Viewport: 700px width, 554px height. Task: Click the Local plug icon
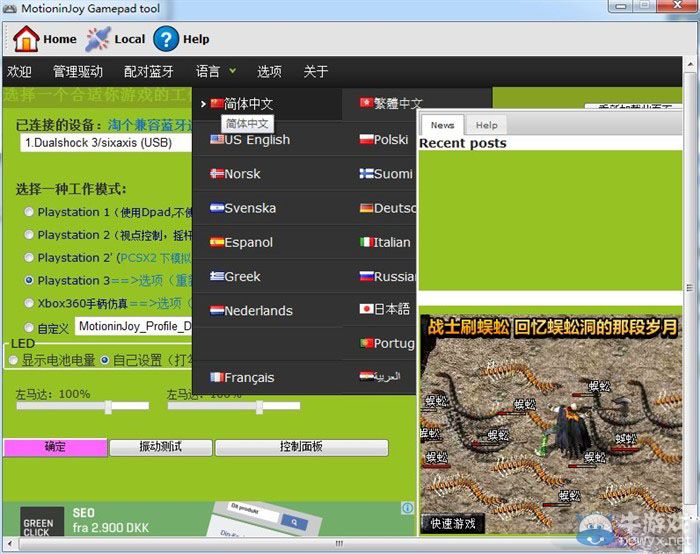click(98, 39)
